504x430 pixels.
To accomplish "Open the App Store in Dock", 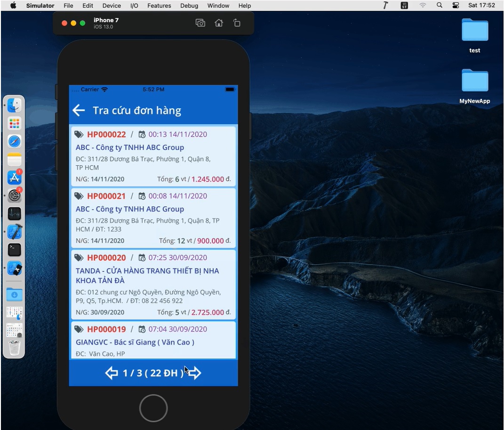I will [x=15, y=178].
